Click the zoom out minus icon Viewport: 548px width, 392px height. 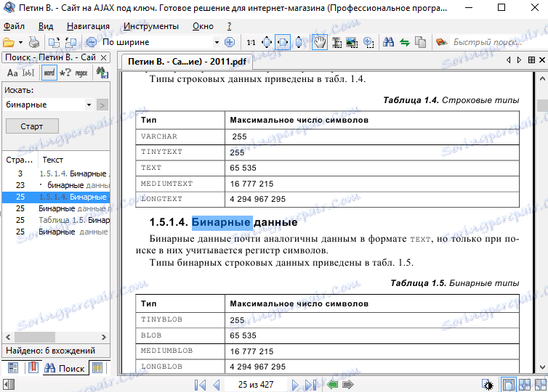click(x=92, y=42)
